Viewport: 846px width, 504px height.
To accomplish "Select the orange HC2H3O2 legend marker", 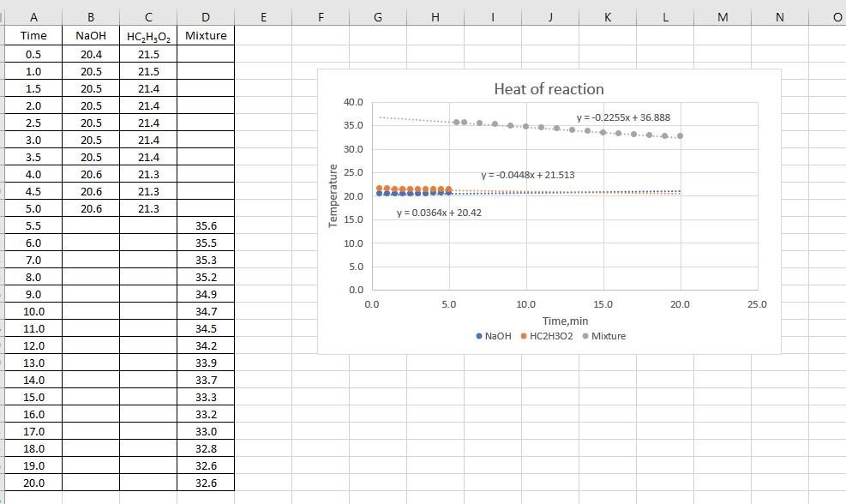I will click(x=525, y=336).
